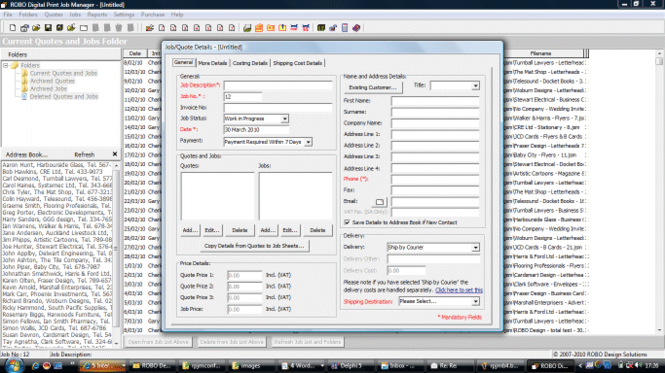Select Archived Quotes folder in tree
This screenshot has height=373, width=665.
(x=52, y=81)
